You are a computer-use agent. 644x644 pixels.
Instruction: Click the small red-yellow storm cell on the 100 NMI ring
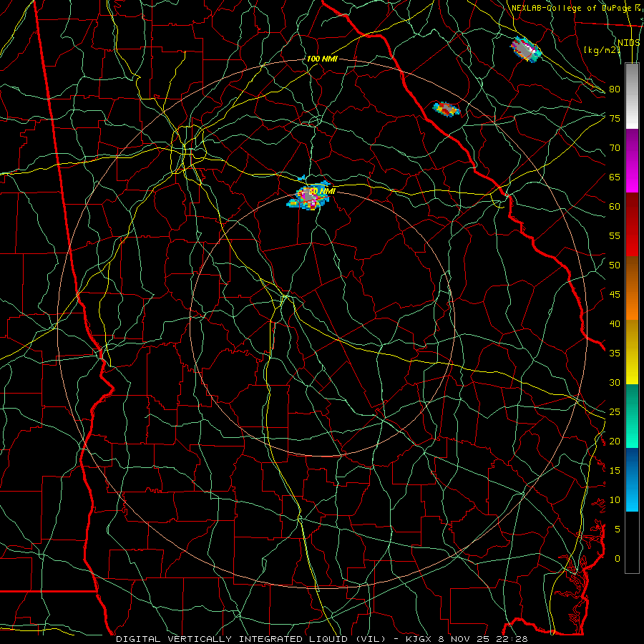(x=447, y=109)
